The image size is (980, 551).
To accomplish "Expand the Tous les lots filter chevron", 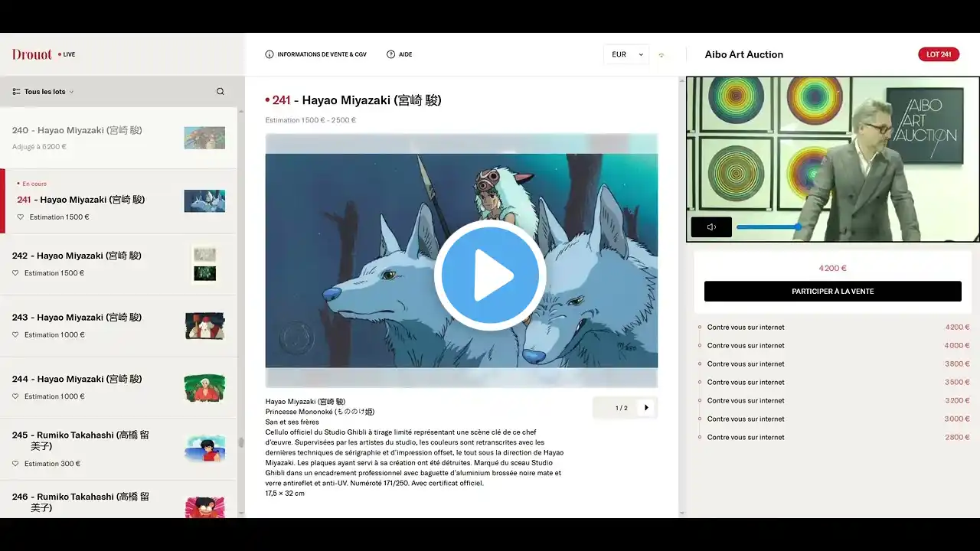I will pyautogui.click(x=71, y=92).
